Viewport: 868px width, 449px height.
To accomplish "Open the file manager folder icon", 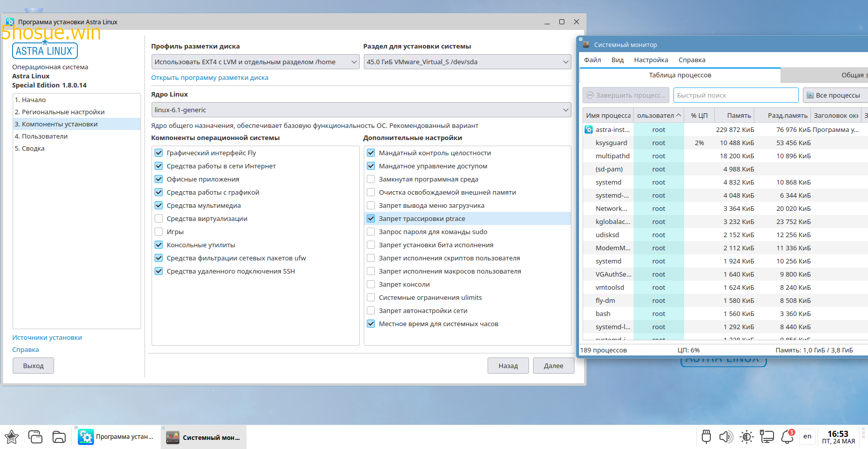I will 59,437.
